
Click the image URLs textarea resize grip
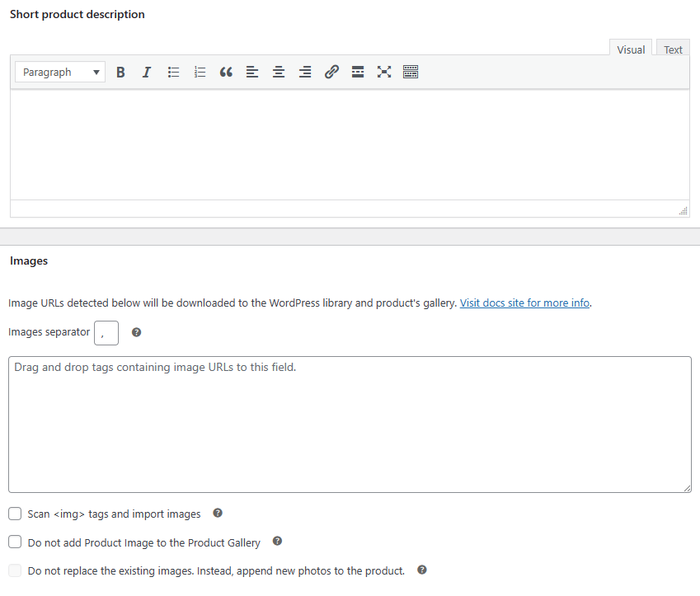click(x=687, y=488)
